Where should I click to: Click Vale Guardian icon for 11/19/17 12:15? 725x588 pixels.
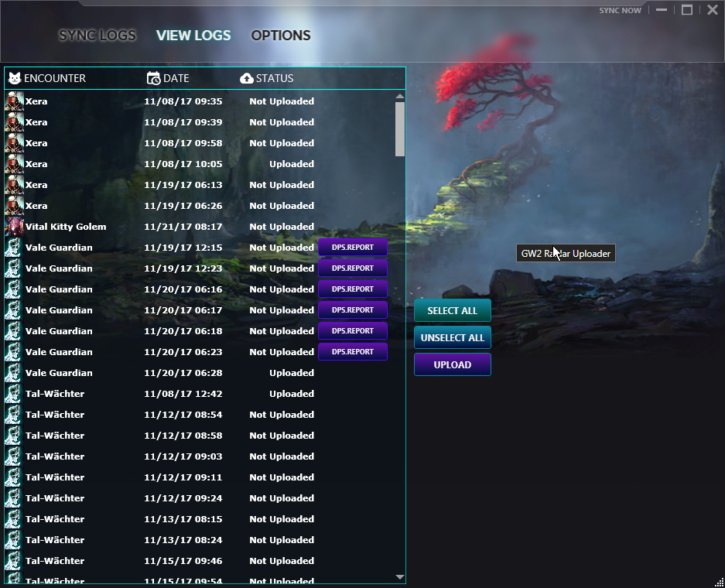[14, 248]
